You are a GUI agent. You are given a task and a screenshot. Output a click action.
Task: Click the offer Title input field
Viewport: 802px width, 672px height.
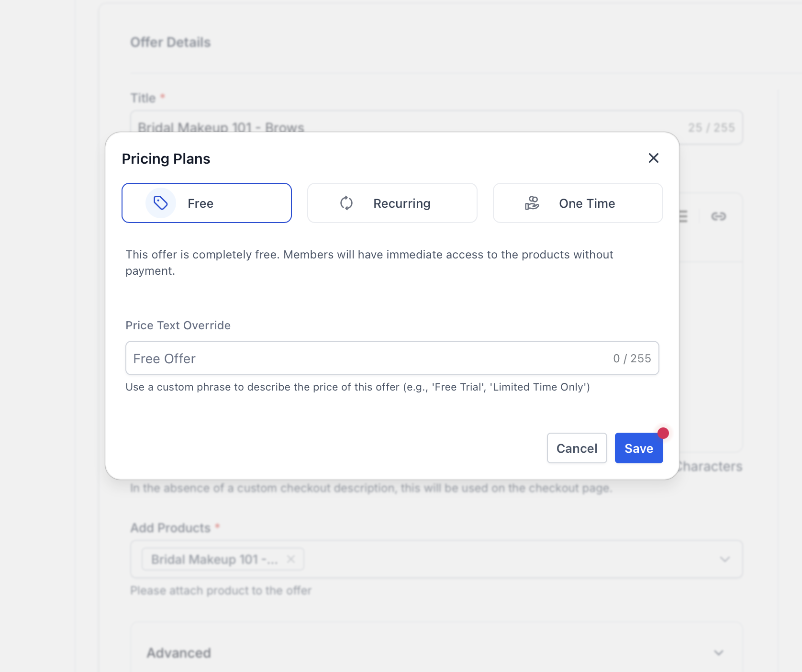tap(436, 127)
